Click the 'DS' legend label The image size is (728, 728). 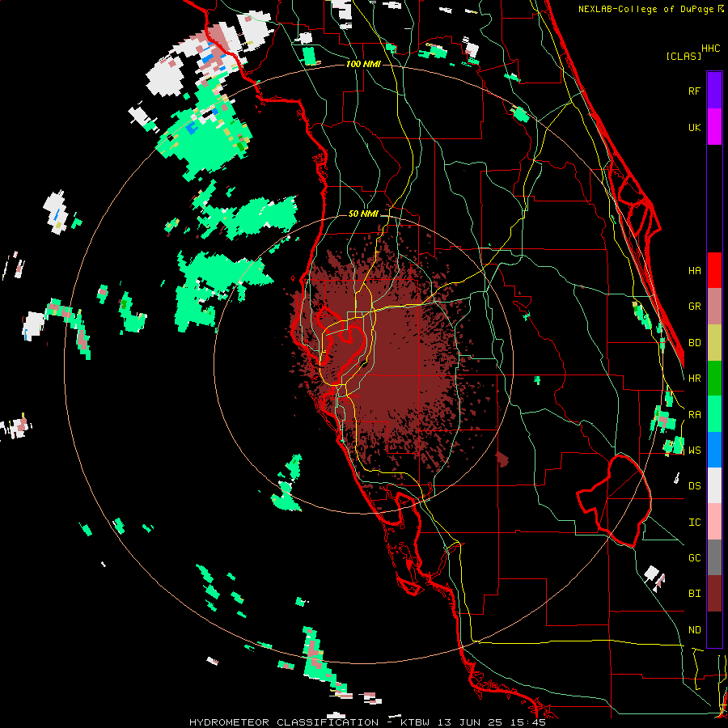[694, 486]
